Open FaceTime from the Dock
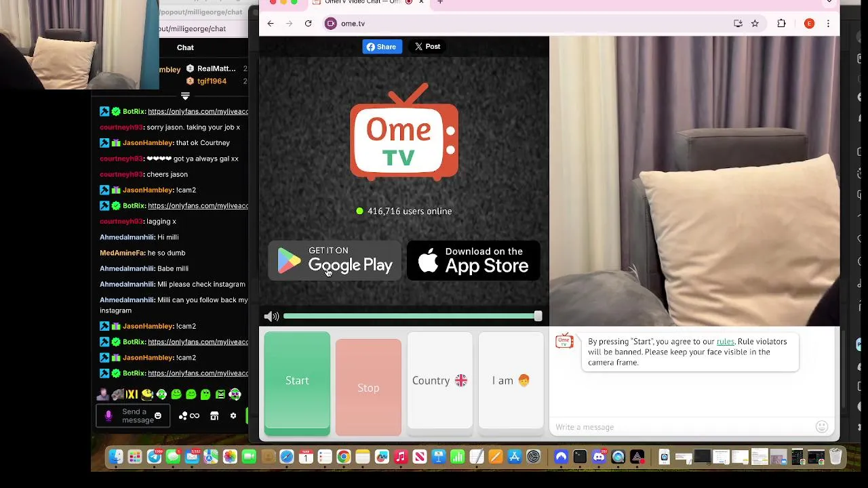Viewport: 868px width, 488px height. coord(249,457)
